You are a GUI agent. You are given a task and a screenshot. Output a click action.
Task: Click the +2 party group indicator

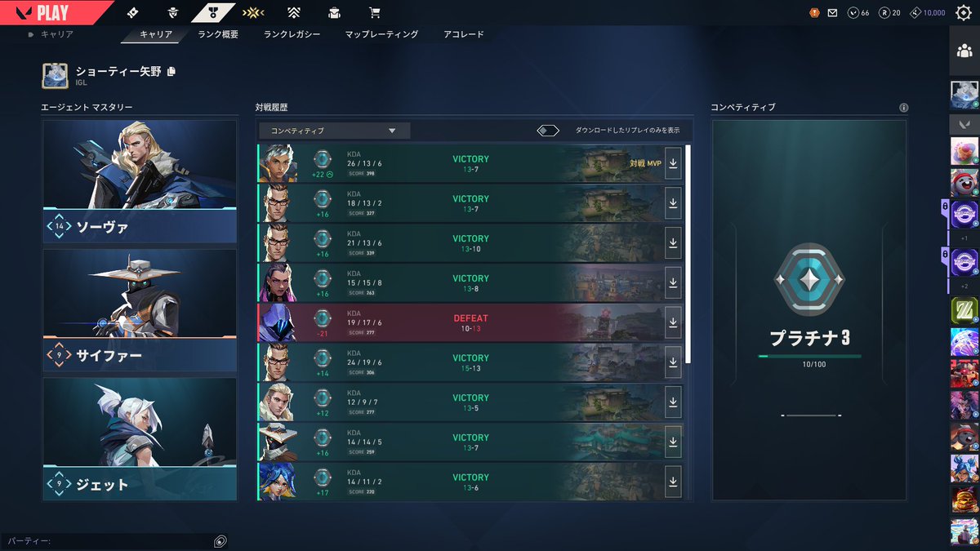(x=964, y=286)
